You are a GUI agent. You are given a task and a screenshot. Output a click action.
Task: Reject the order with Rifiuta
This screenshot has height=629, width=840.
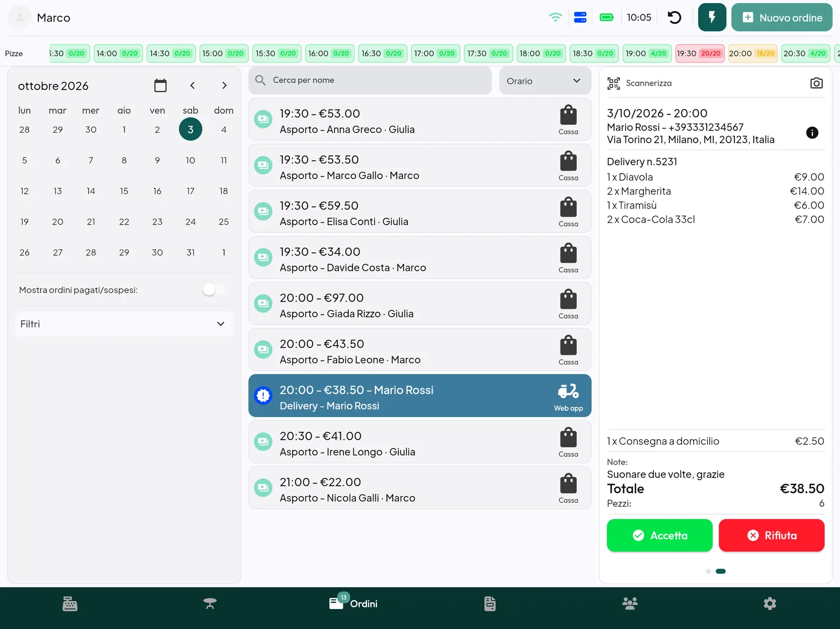(771, 535)
